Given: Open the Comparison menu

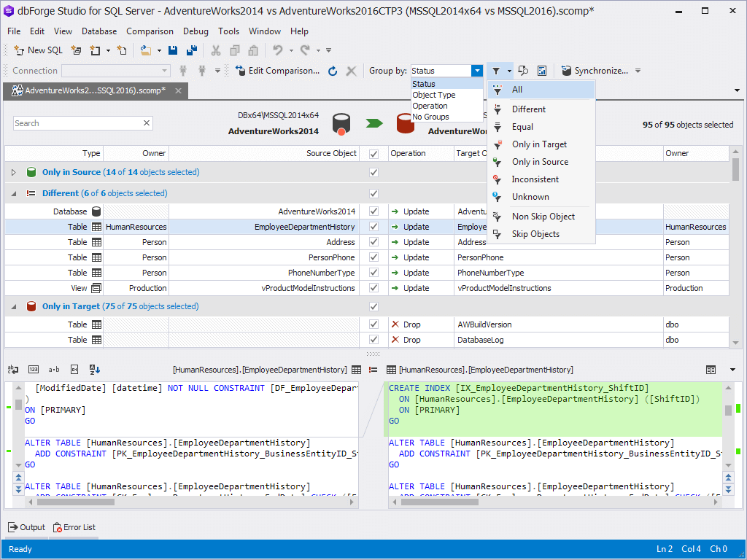Looking at the screenshot, I should (x=150, y=31).
